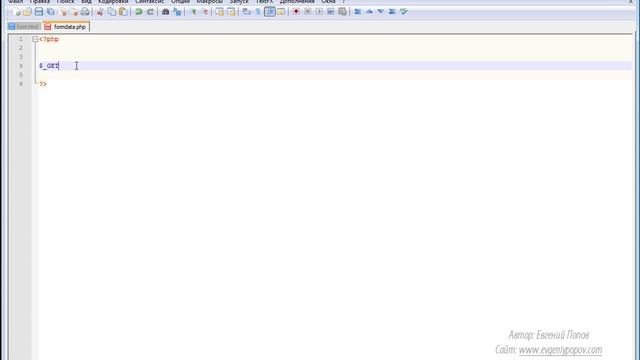Cut the selection with the scissors icon
This screenshot has width=640, height=360.
tap(100, 12)
